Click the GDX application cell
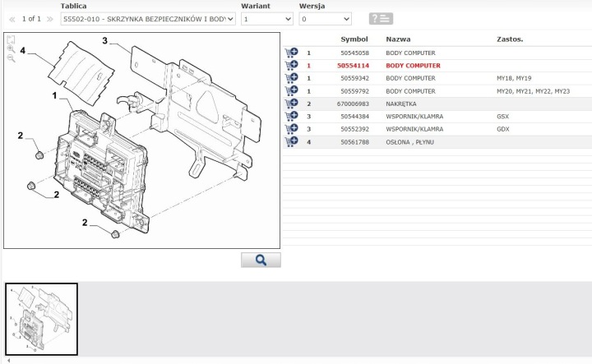The height and width of the screenshot is (364, 592). [x=503, y=129]
